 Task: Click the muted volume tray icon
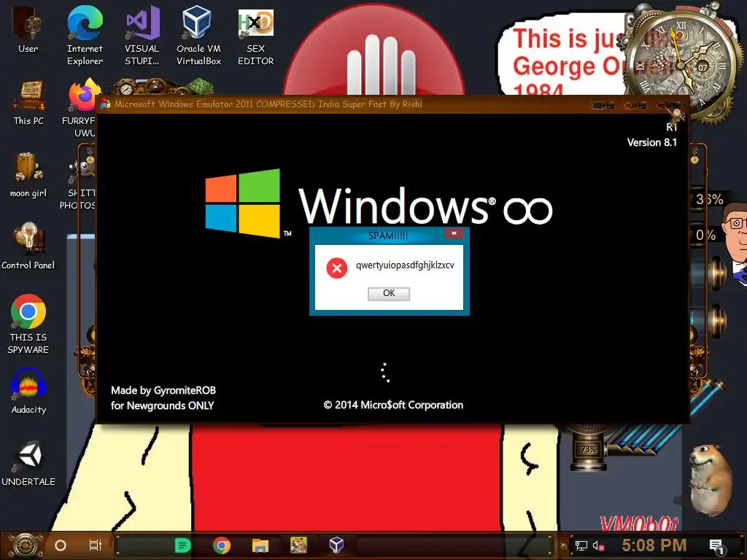[599, 545]
